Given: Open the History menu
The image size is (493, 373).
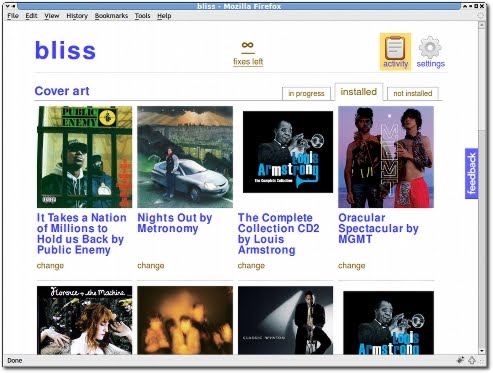Looking at the screenshot, I should tap(77, 16).
